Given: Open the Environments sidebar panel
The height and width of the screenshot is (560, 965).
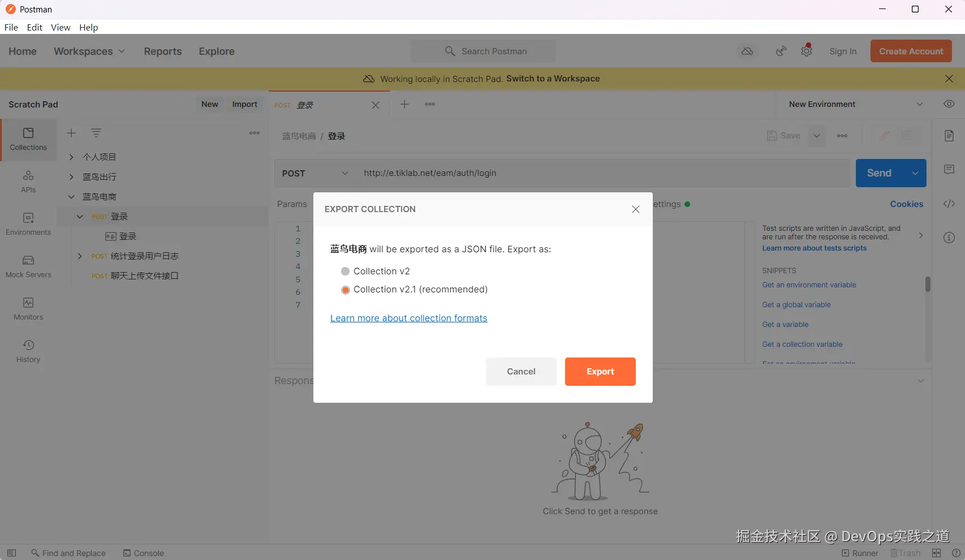Looking at the screenshot, I should pyautogui.click(x=28, y=224).
